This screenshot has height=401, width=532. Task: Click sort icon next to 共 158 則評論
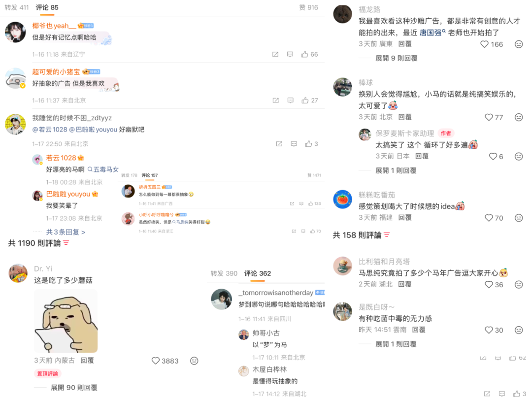pos(387,235)
